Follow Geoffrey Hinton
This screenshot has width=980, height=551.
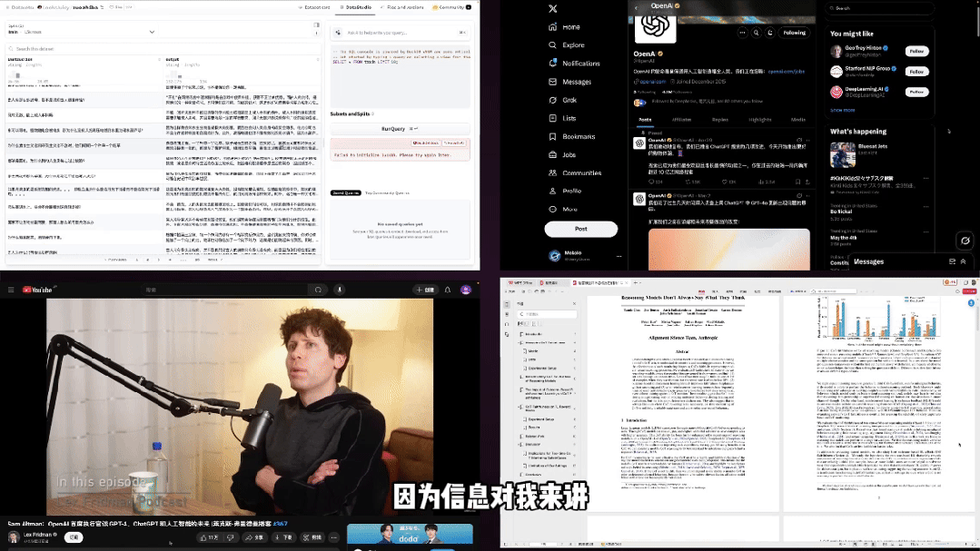(x=916, y=51)
